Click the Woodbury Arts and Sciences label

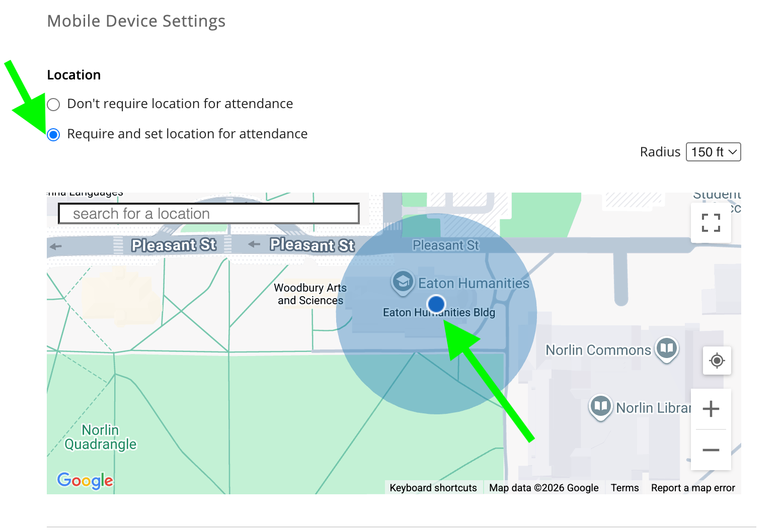[x=310, y=294]
